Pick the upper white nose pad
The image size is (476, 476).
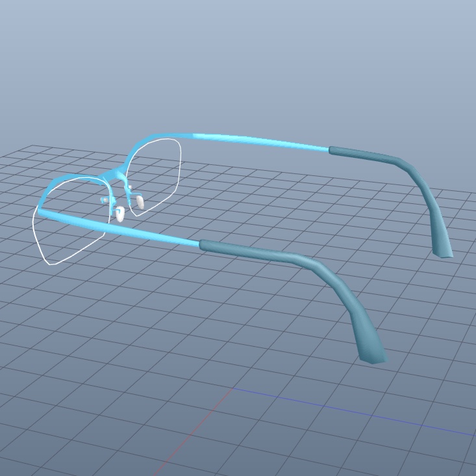[x=140, y=202]
